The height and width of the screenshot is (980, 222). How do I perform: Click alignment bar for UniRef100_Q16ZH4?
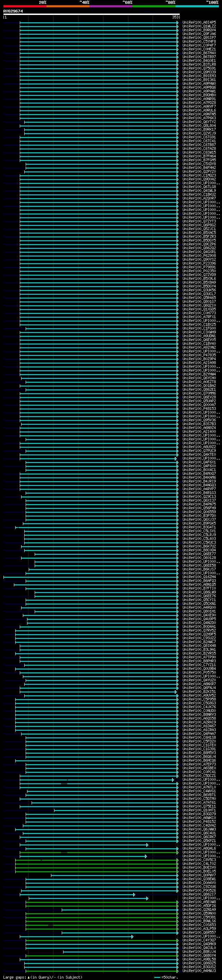point(91,577)
